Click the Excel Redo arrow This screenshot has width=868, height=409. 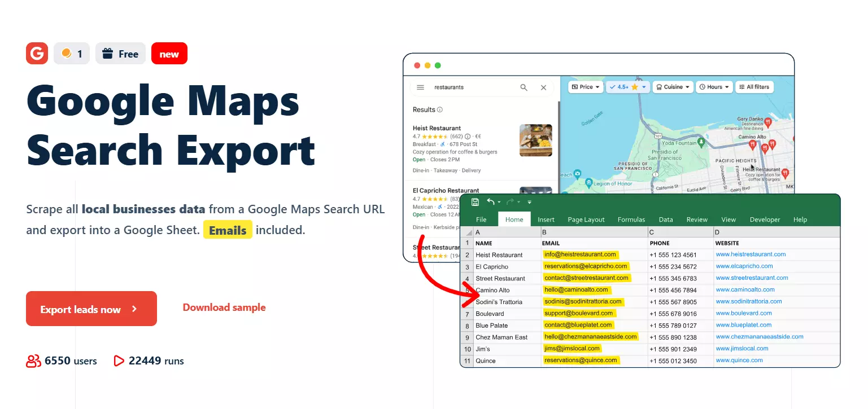tap(510, 202)
